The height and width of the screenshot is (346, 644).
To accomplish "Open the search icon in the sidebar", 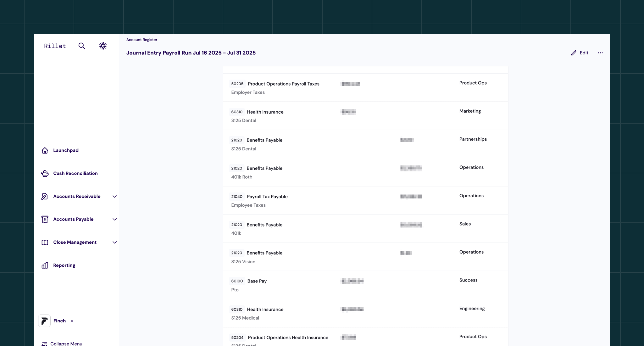I will (81, 46).
